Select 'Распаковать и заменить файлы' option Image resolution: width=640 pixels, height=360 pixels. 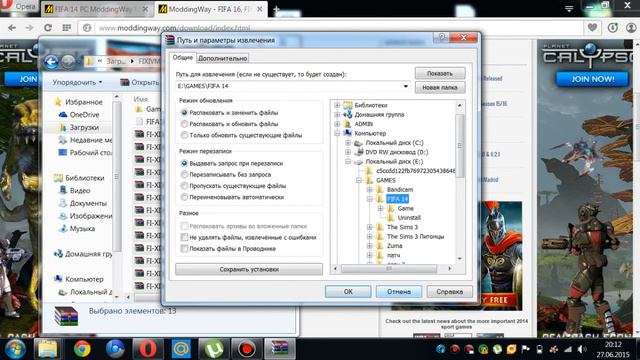[x=184, y=112]
